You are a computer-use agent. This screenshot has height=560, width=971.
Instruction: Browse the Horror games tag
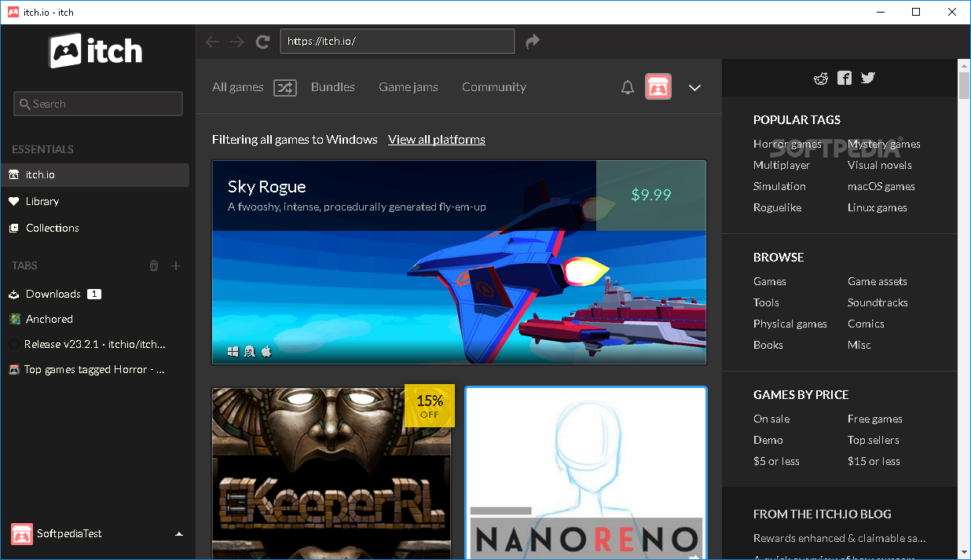pyautogui.click(x=787, y=144)
